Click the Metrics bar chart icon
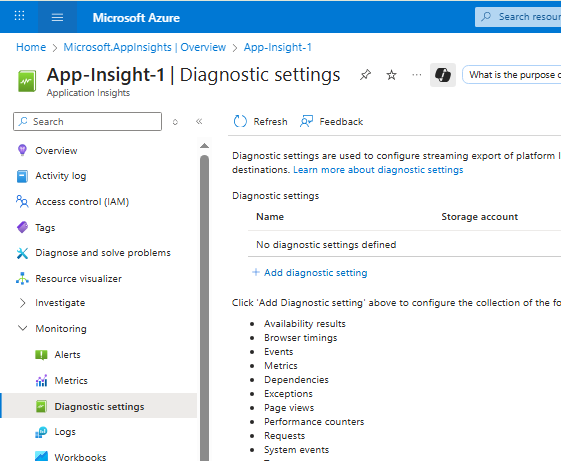 point(41,380)
